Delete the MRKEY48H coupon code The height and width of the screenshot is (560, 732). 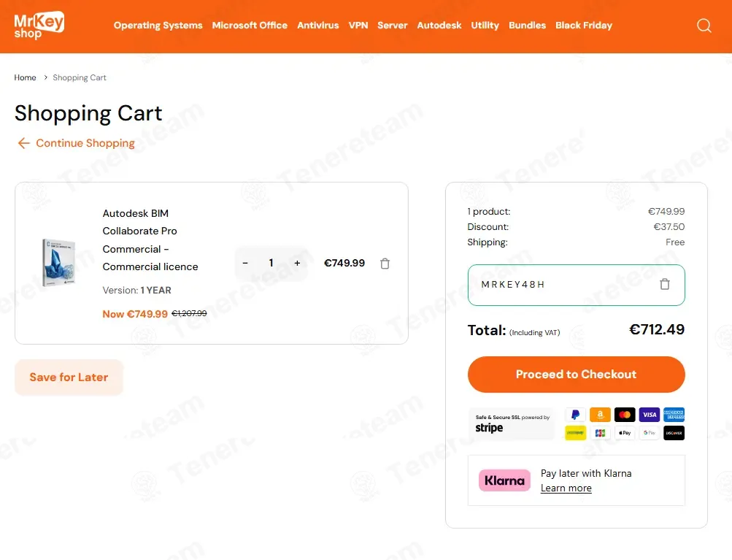[x=664, y=284]
